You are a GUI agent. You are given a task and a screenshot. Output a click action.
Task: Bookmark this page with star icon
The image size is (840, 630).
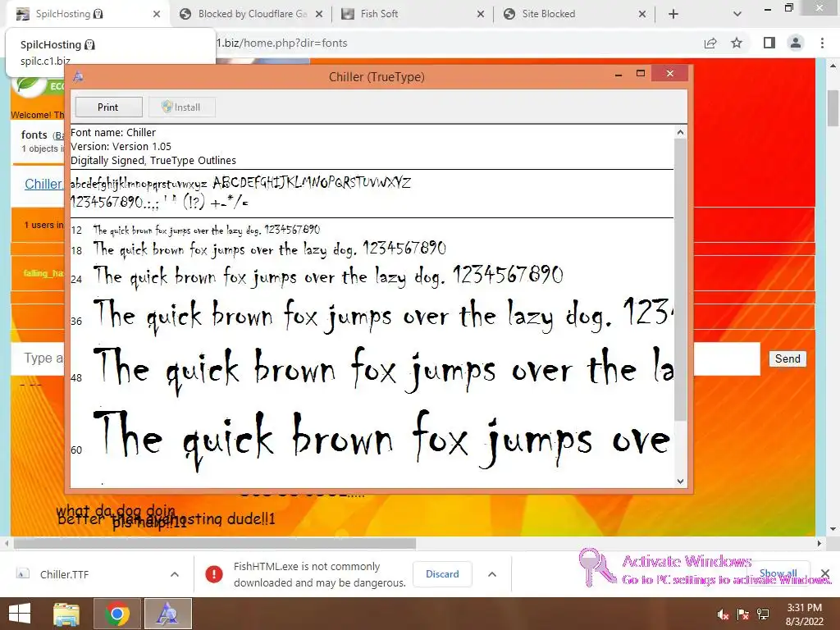737,43
